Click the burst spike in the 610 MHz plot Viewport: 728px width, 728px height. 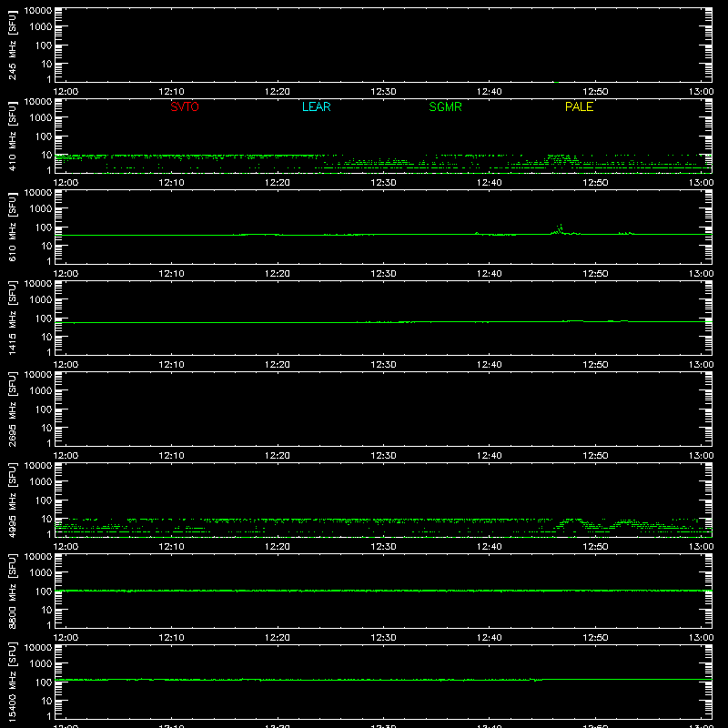(x=560, y=229)
